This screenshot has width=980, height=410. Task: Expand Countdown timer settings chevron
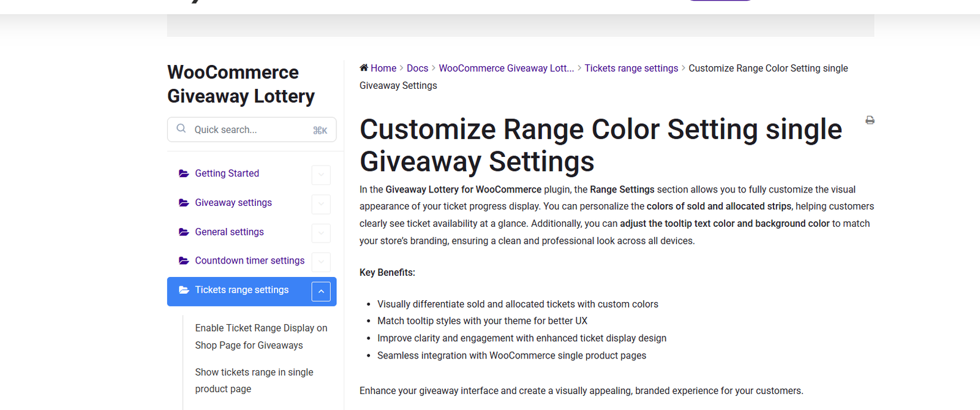pos(321,262)
